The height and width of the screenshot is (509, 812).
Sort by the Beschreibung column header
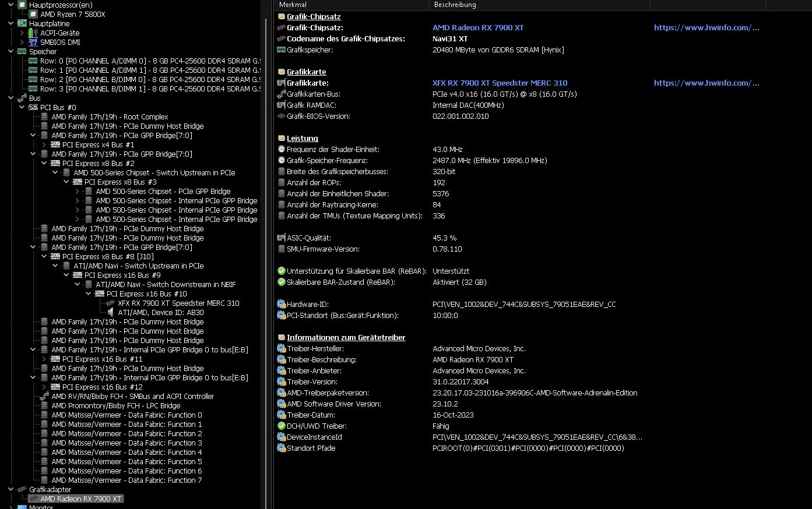(539, 5)
